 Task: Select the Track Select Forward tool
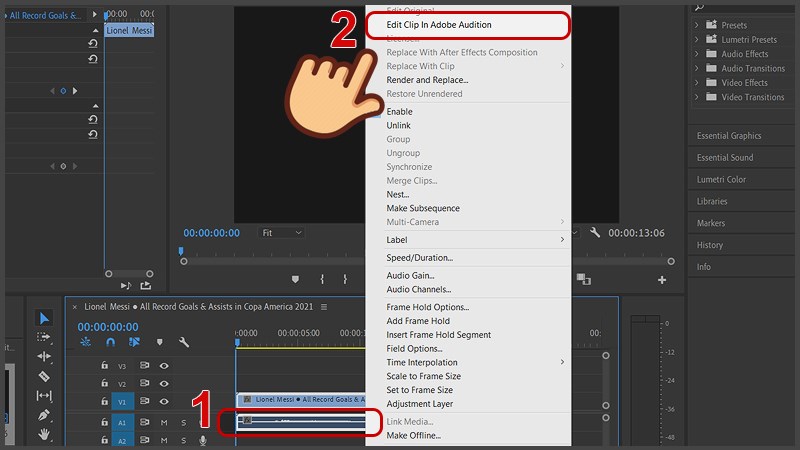pos(44,337)
